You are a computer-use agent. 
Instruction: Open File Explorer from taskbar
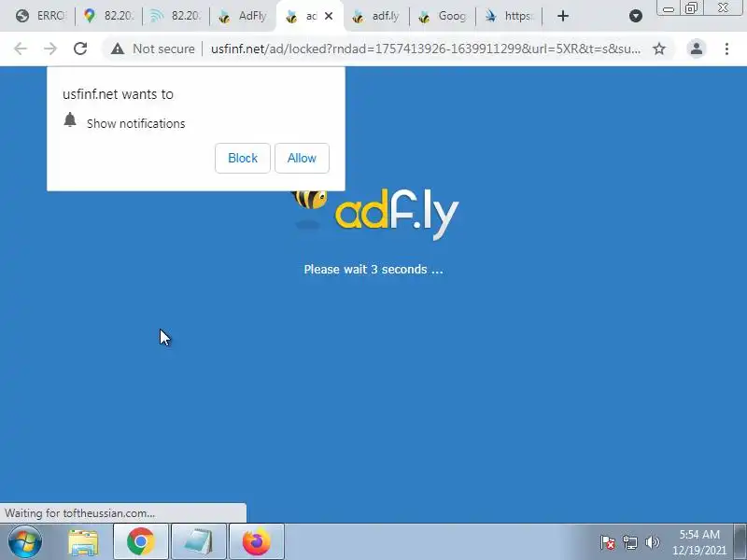(83, 542)
